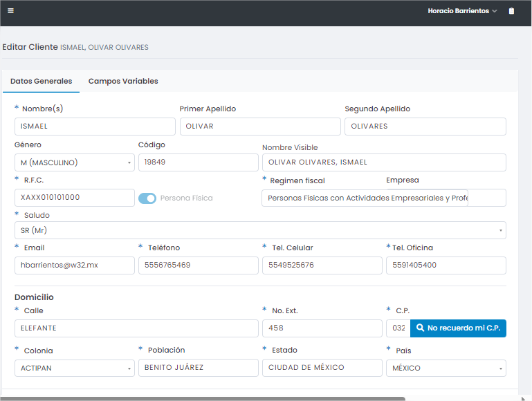The width and height of the screenshot is (532, 401).
Task: Click the ISMAEL, OLIVAR OLIVARES subtitle
Action: [x=104, y=48]
